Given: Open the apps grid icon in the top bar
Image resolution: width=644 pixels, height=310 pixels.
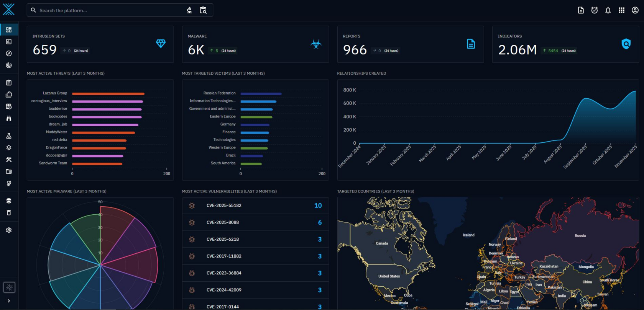Looking at the screenshot, I should (x=621, y=10).
